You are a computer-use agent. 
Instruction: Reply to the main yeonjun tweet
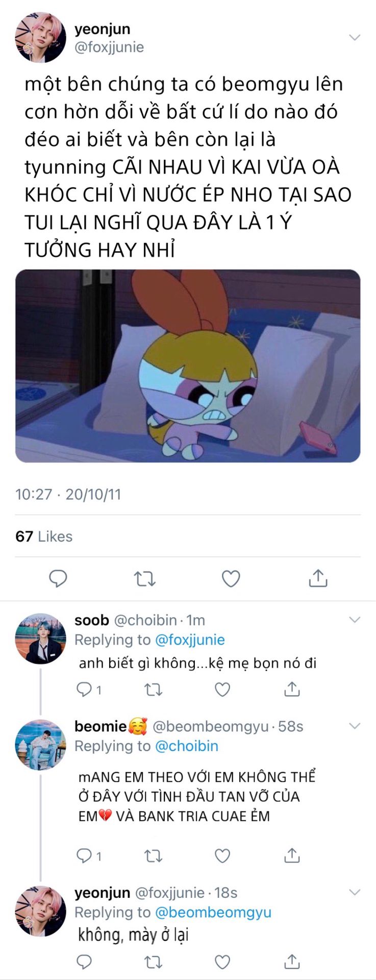click(58, 578)
